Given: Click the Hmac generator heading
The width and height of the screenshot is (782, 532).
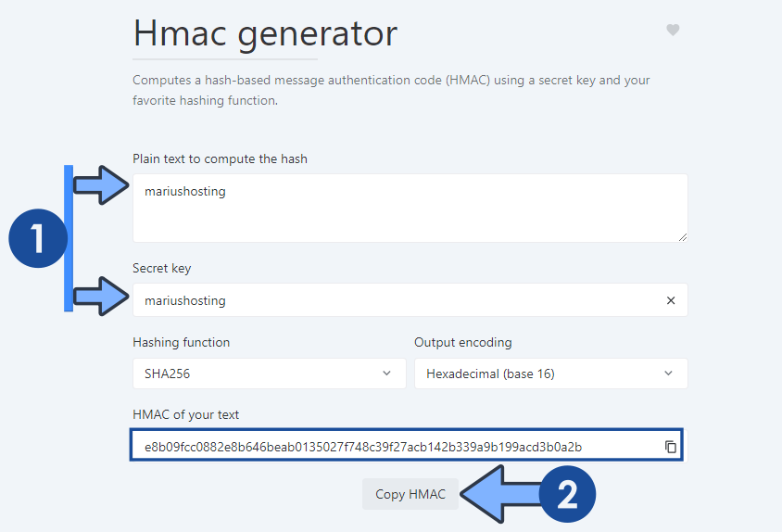Looking at the screenshot, I should point(265,33).
